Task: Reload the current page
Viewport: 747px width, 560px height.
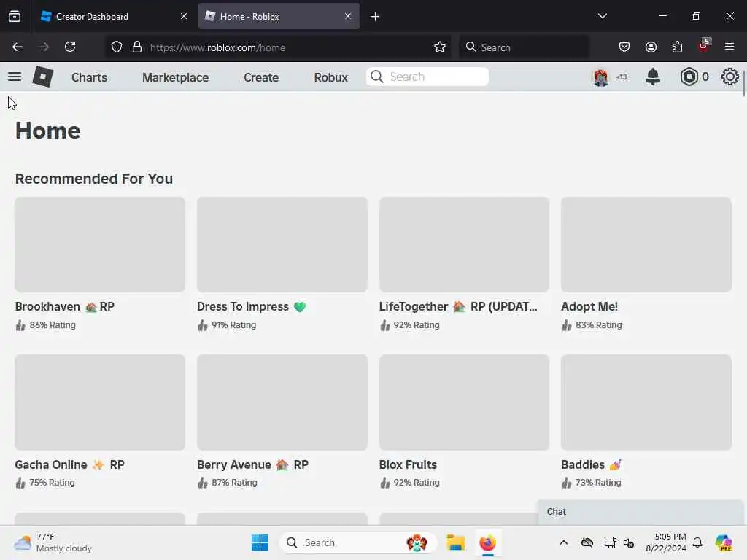Action: (x=70, y=47)
